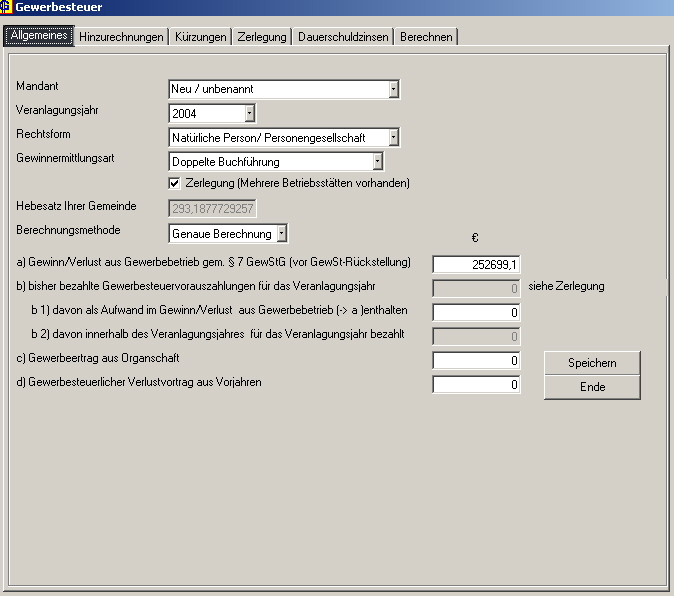The width and height of the screenshot is (674, 596).
Task: Click the Hebesatz Ihrer Gemeinde field
Action: (x=212, y=208)
